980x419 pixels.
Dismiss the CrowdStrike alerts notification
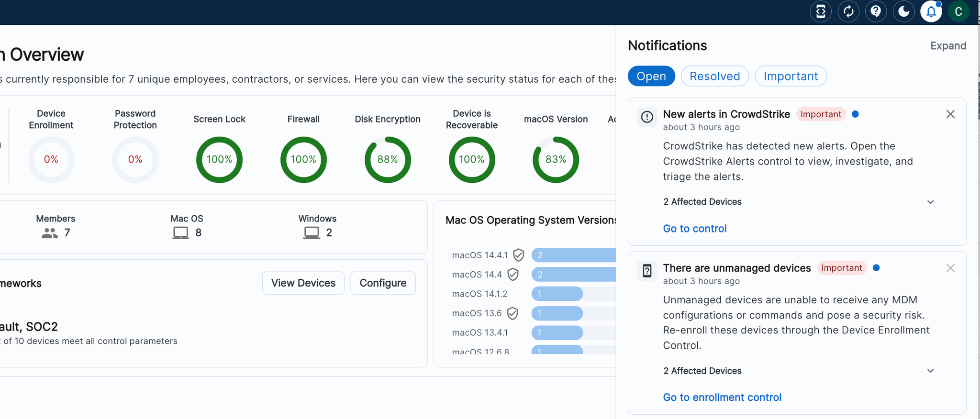coord(950,114)
